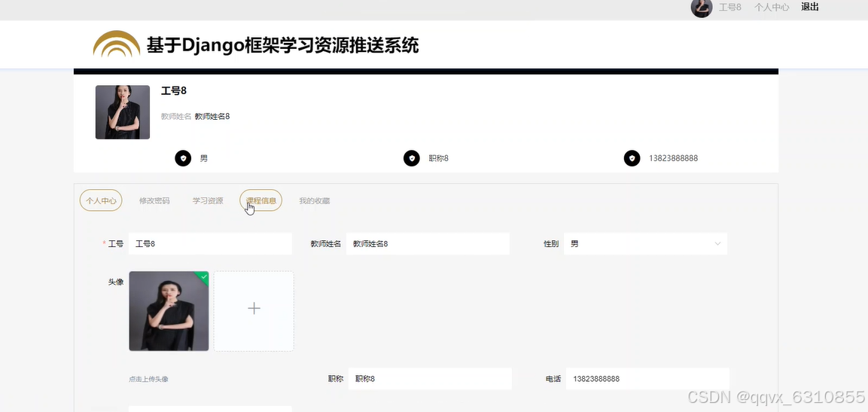
Task: Open the 课程信息 tab
Action: [x=260, y=200]
